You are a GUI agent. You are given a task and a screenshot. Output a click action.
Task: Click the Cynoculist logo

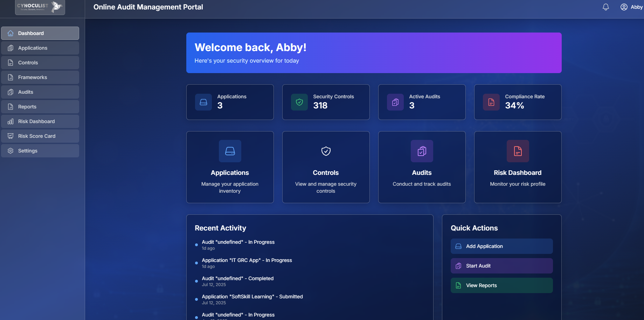click(x=40, y=7)
